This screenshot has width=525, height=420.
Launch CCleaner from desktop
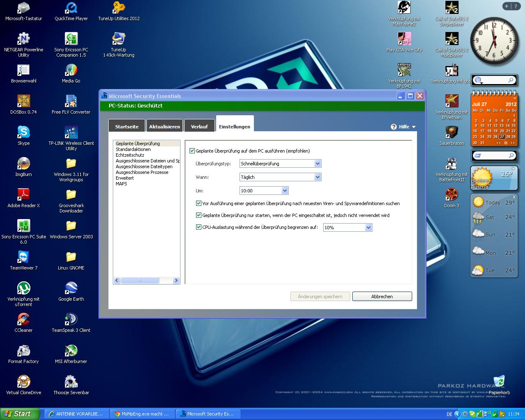point(23,320)
